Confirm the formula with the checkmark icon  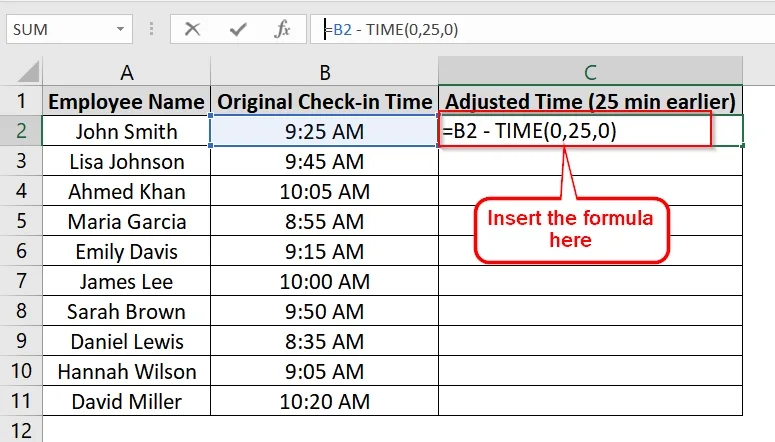pyautogui.click(x=238, y=29)
